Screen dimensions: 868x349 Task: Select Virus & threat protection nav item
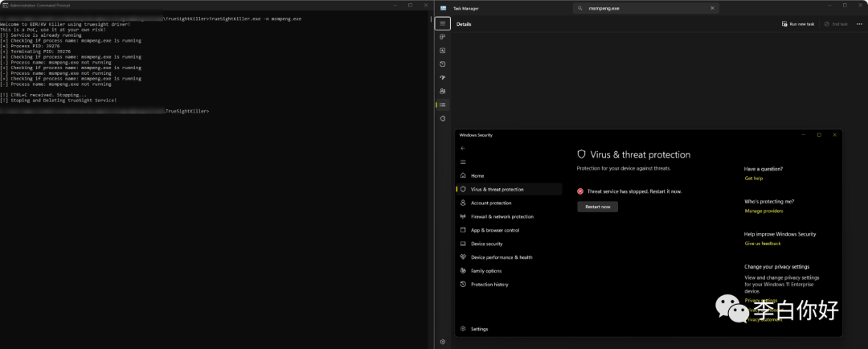pos(509,190)
